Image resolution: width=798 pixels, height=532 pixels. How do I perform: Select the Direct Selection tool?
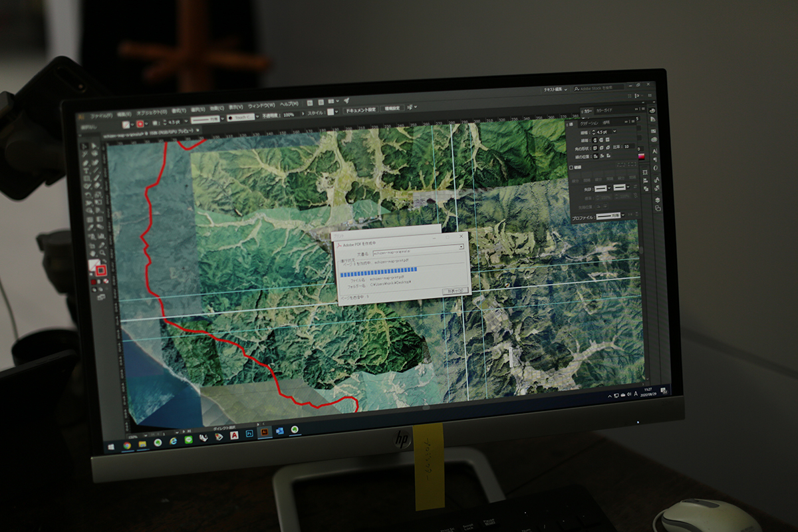(93, 146)
